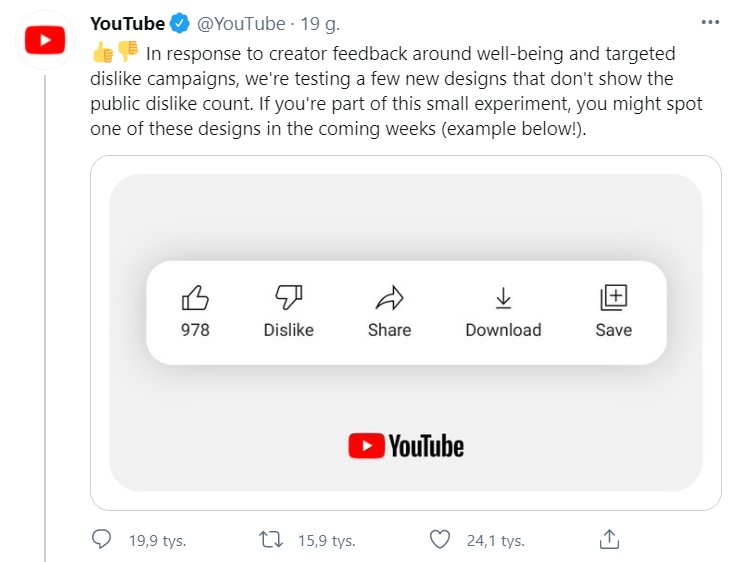
Task: Click the @YouTube handle
Action: point(240,24)
